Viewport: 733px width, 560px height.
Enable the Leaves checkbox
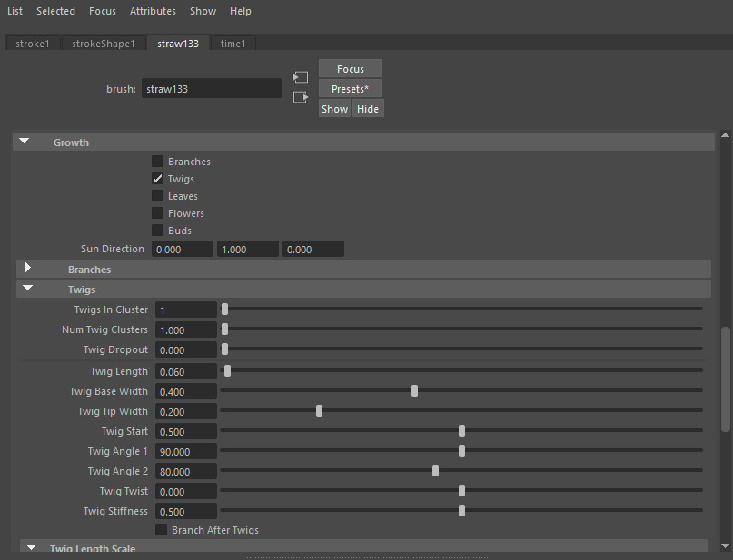(x=157, y=196)
